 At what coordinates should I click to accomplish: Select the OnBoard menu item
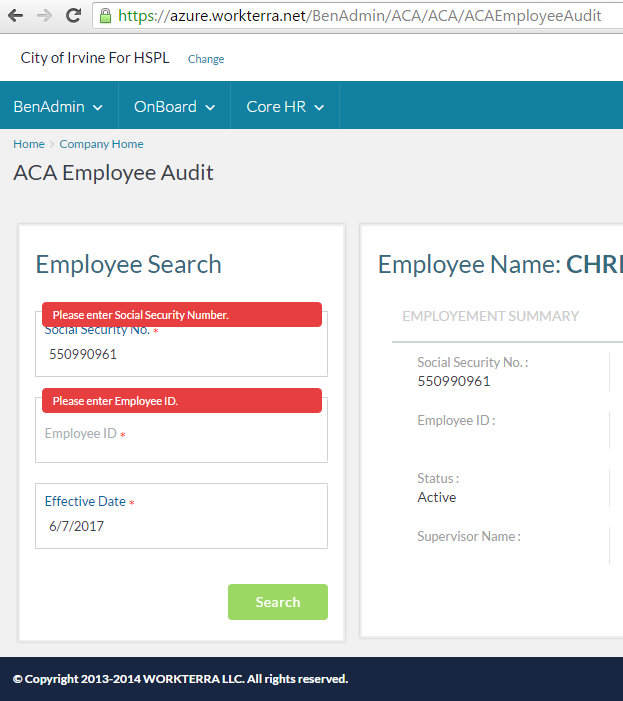[175, 106]
